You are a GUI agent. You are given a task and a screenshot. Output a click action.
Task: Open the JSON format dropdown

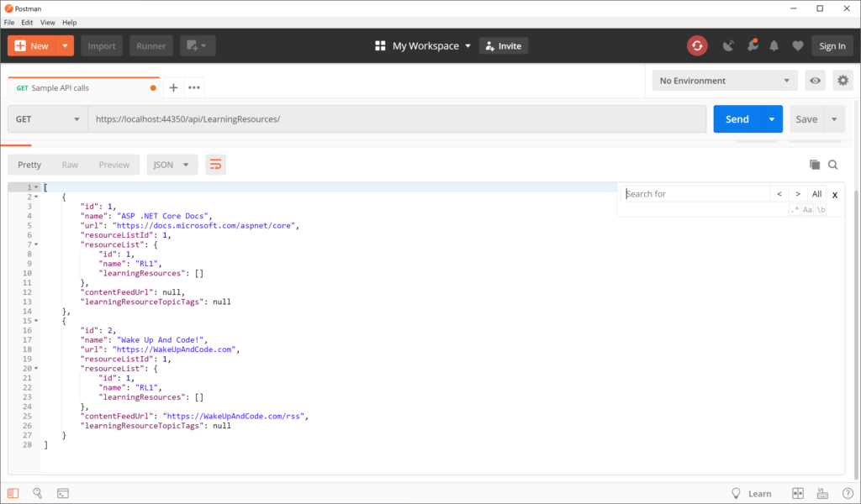(172, 165)
